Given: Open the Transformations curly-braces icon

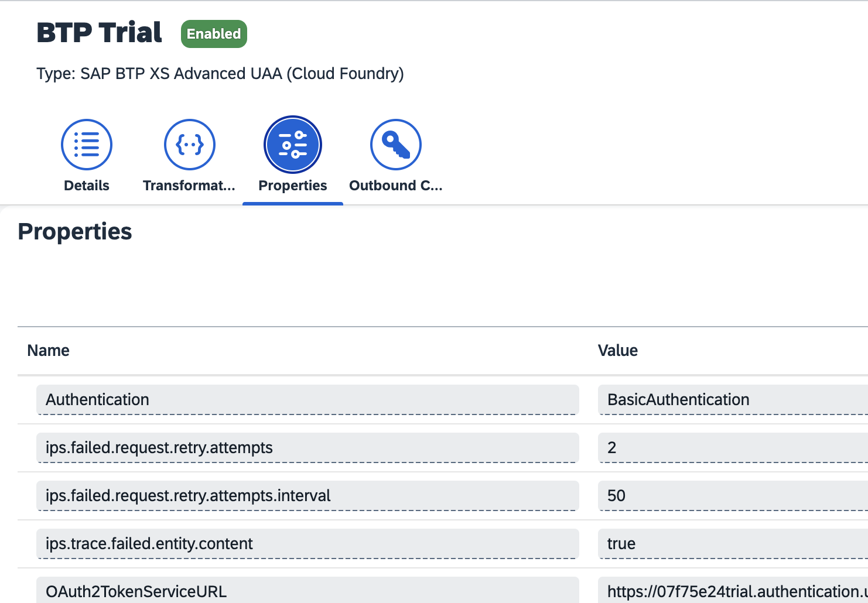Looking at the screenshot, I should coord(190,145).
